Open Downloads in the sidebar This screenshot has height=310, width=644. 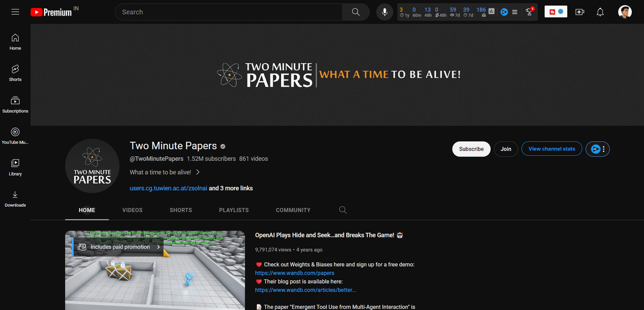tap(15, 199)
